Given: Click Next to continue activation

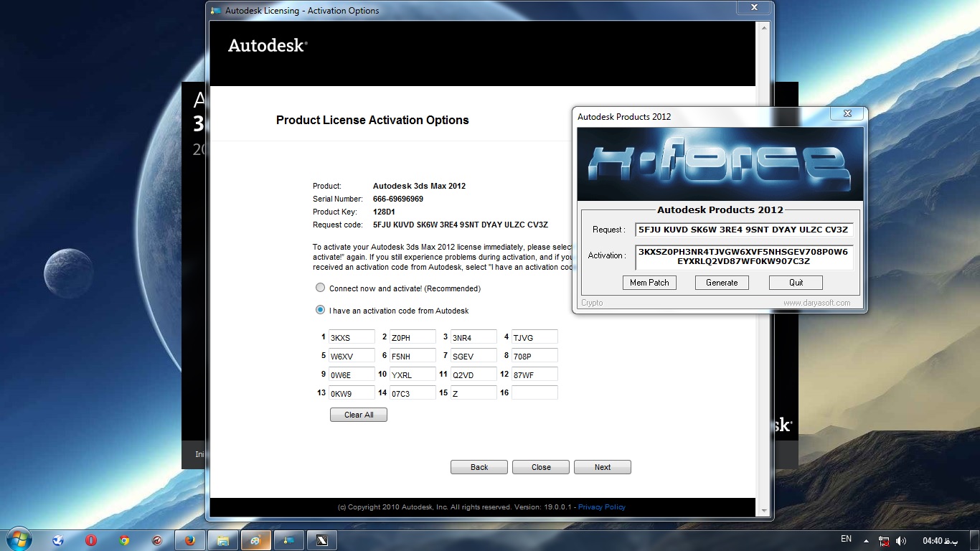Looking at the screenshot, I should point(603,467).
